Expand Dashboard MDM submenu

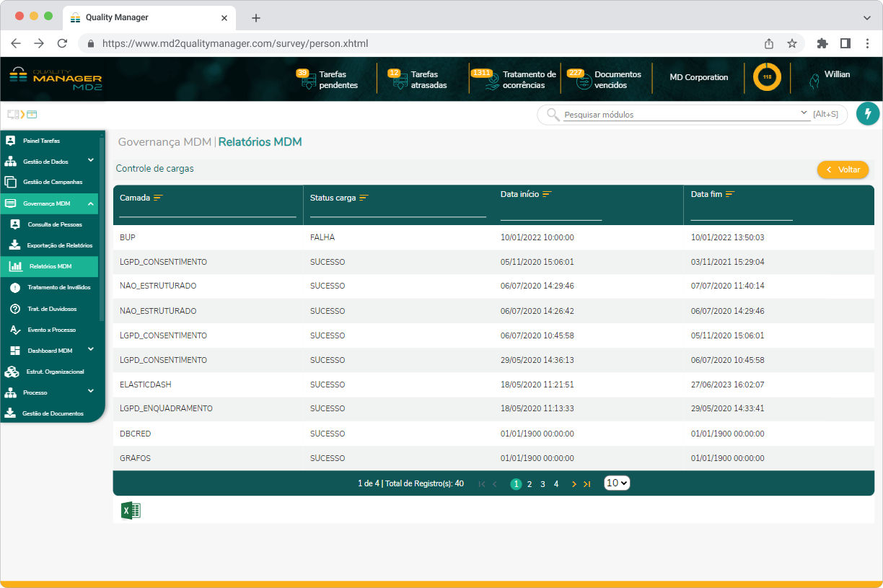[x=91, y=350]
